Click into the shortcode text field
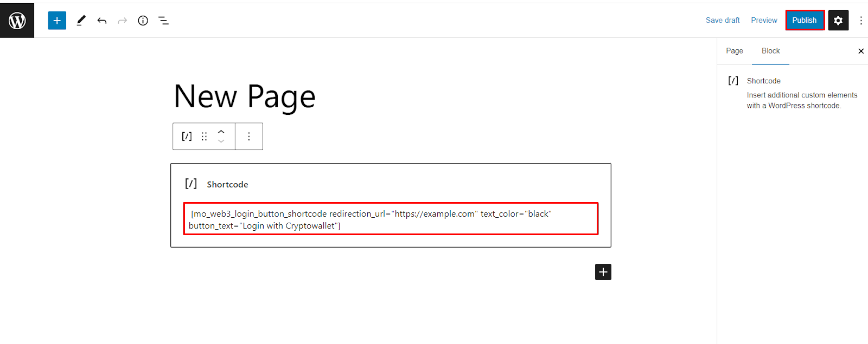This screenshot has height=344, width=868. (x=391, y=219)
